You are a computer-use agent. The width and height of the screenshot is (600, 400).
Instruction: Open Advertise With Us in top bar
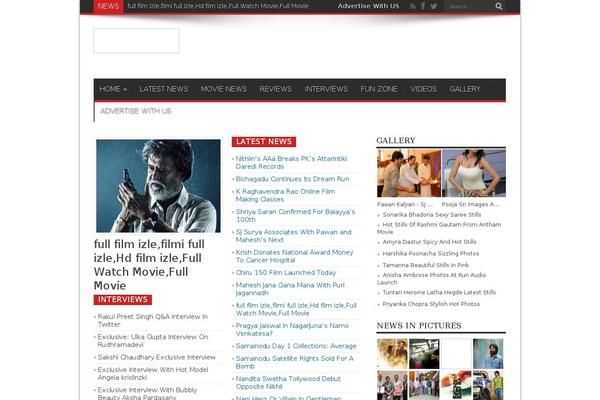pyautogui.click(x=368, y=6)
